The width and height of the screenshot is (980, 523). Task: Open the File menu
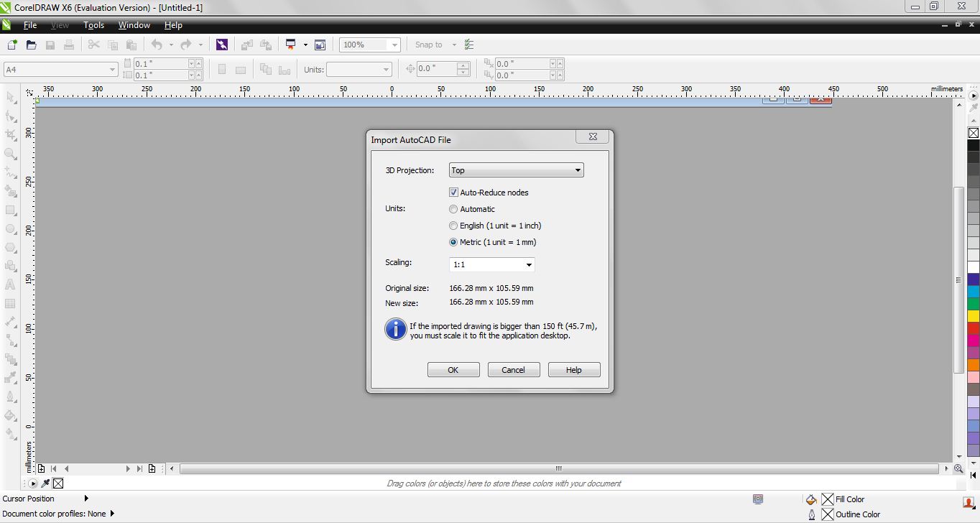click(x=30, y=25)
